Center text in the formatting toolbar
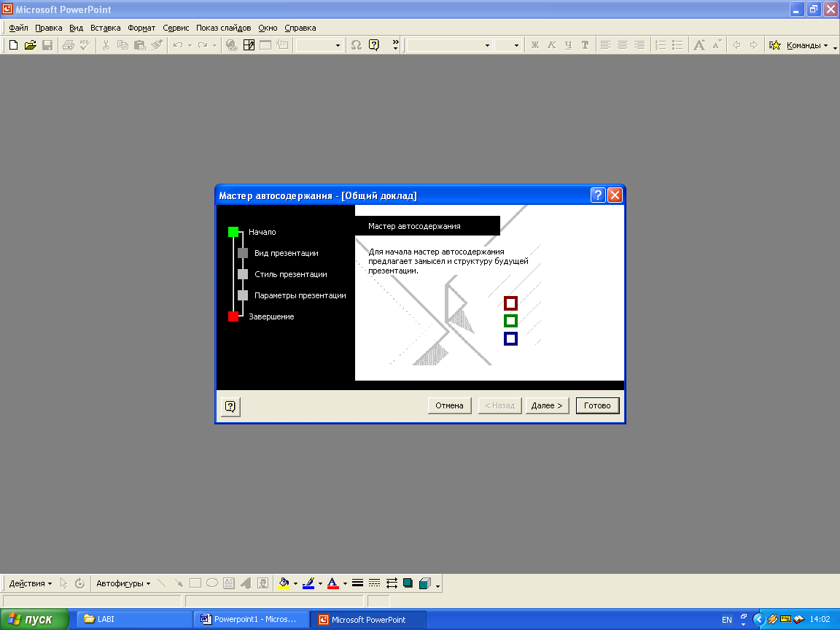Image resolution: width=840 pixels, height=630 pixels. pyautogui.click(x=623, y=45)
